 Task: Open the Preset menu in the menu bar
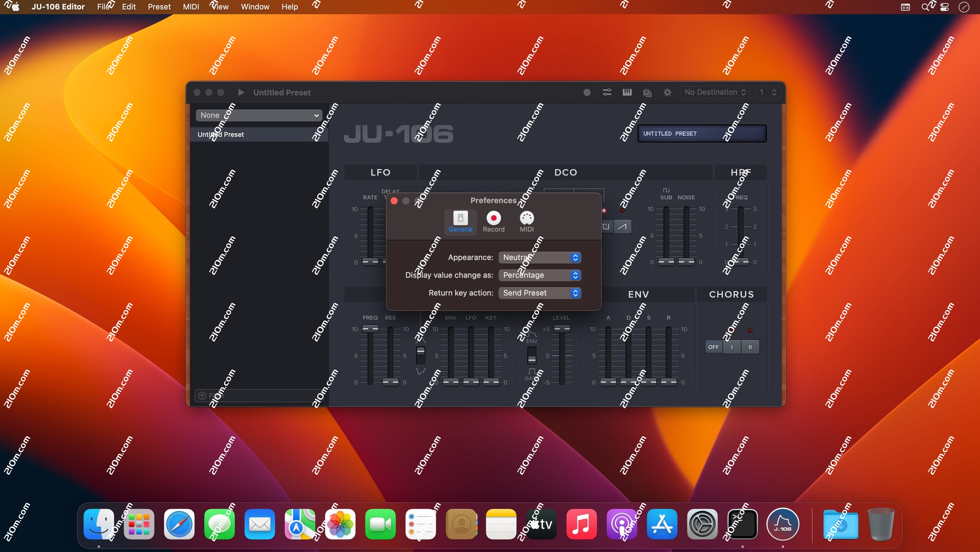[x=159, y=7]
